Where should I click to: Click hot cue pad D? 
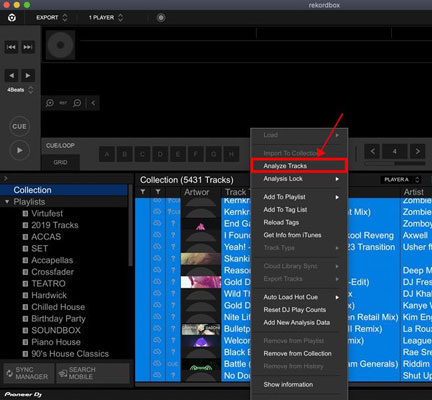pos(160,154)
